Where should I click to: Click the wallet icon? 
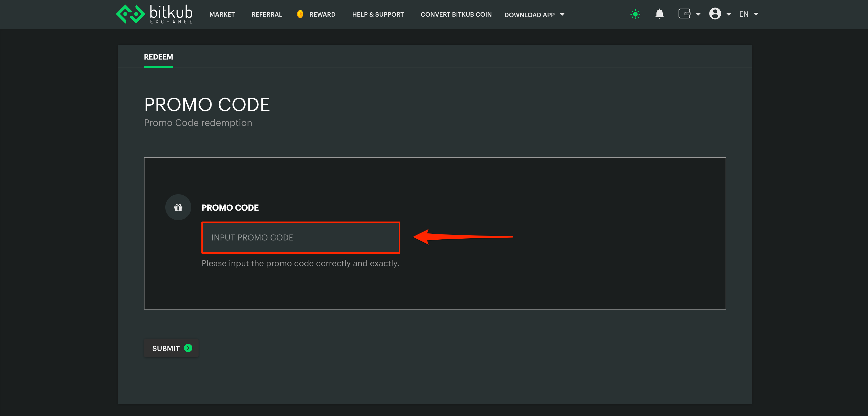684,14
